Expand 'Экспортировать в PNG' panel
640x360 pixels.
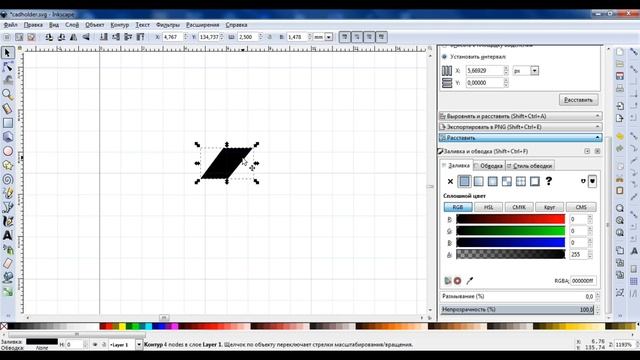pos(520,127)
